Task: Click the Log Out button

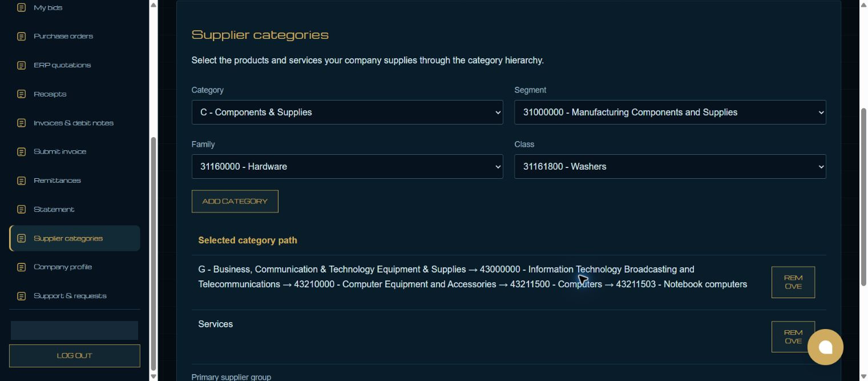Action: (74, 355)
